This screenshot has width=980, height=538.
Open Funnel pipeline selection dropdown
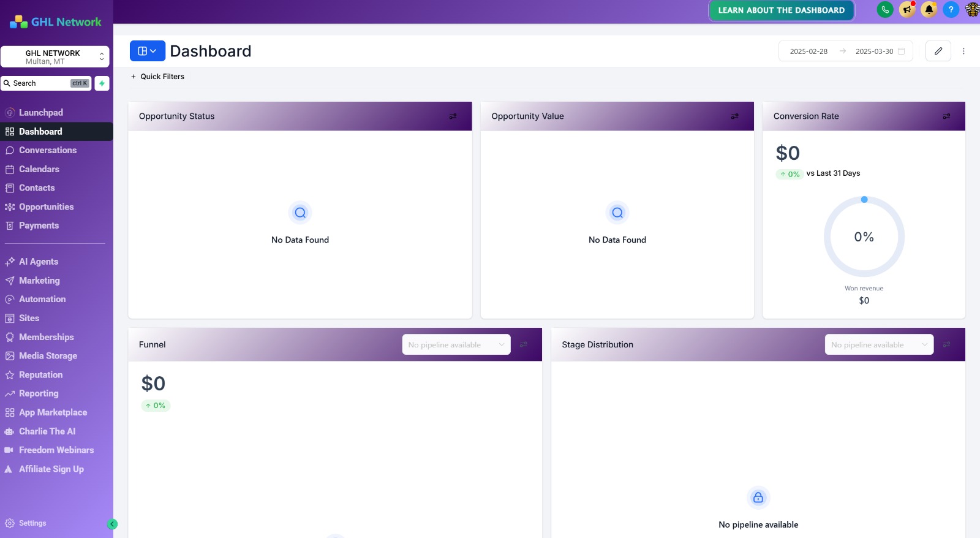(456, 345)
